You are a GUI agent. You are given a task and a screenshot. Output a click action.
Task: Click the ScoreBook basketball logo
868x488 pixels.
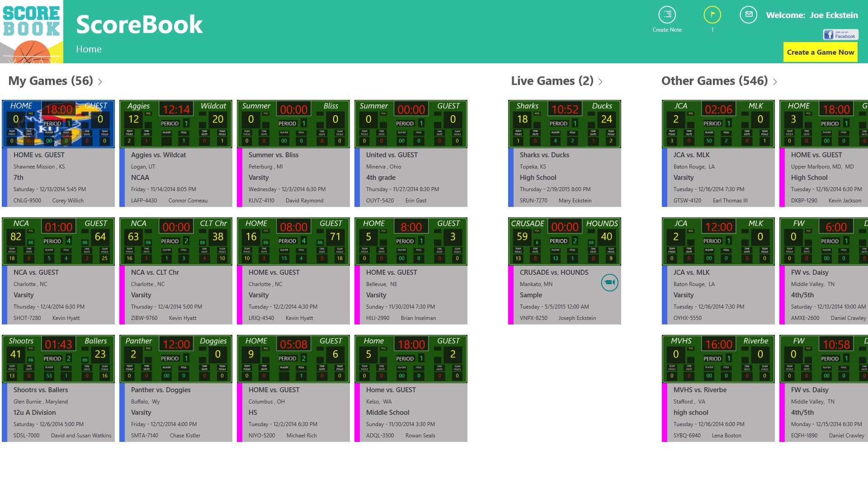point(32,32)
